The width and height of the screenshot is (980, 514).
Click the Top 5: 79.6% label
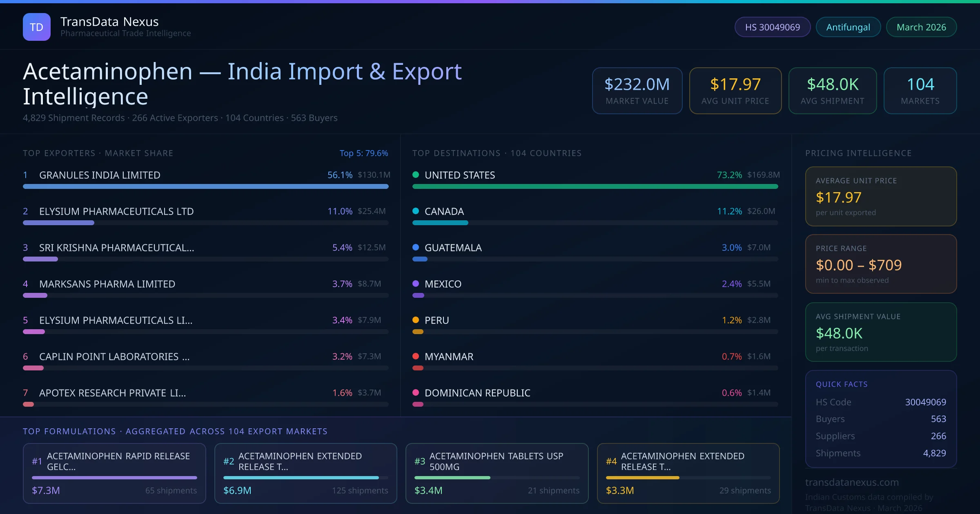click(x=363, y=153)
